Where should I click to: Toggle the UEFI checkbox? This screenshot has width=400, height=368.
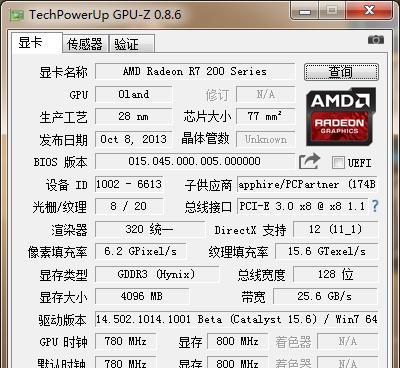(338, 163)
